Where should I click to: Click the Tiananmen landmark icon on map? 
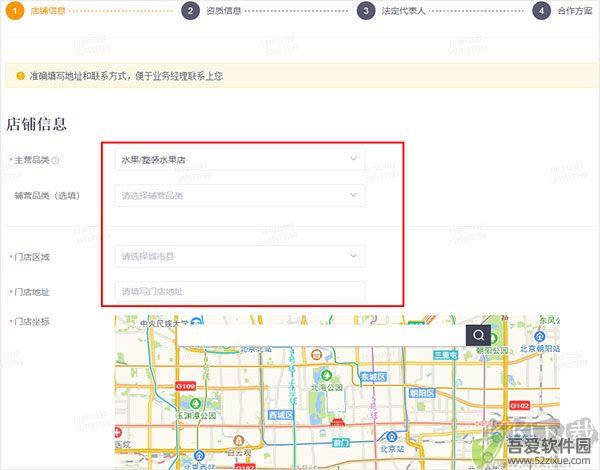click(338, 422)
